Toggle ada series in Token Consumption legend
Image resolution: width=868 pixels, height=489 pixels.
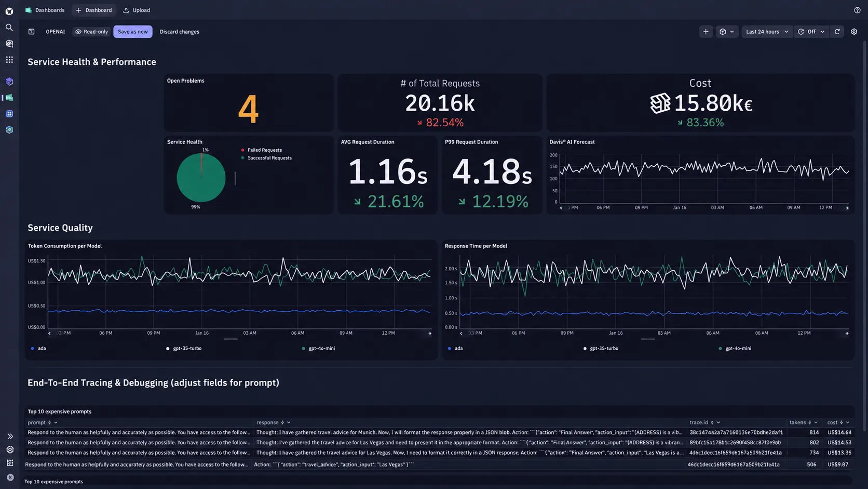click(x=38, y=348)
